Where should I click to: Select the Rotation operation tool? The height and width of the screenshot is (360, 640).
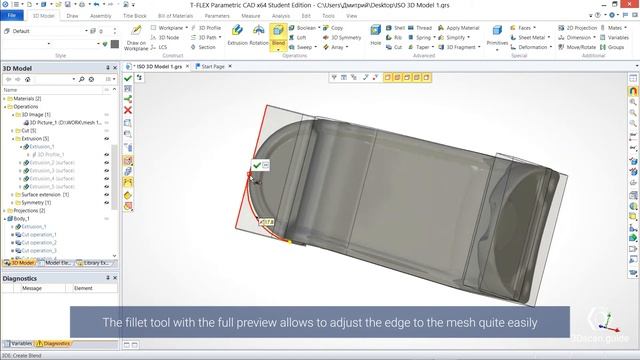[258, 34]
